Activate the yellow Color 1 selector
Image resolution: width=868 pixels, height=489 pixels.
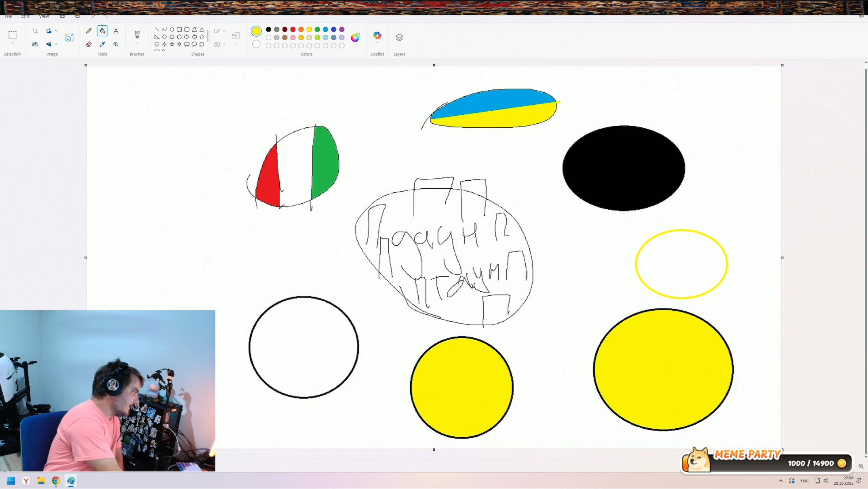256,31
